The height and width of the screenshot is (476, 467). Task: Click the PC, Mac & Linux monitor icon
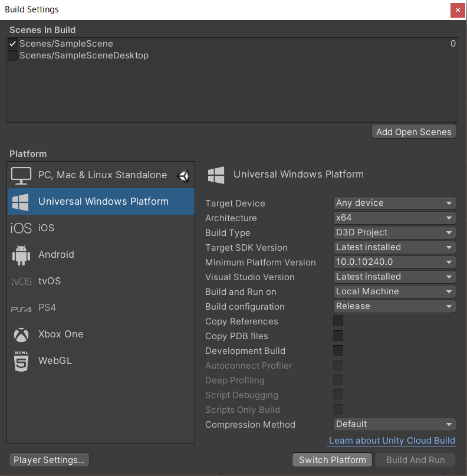(x=21, y=175)
